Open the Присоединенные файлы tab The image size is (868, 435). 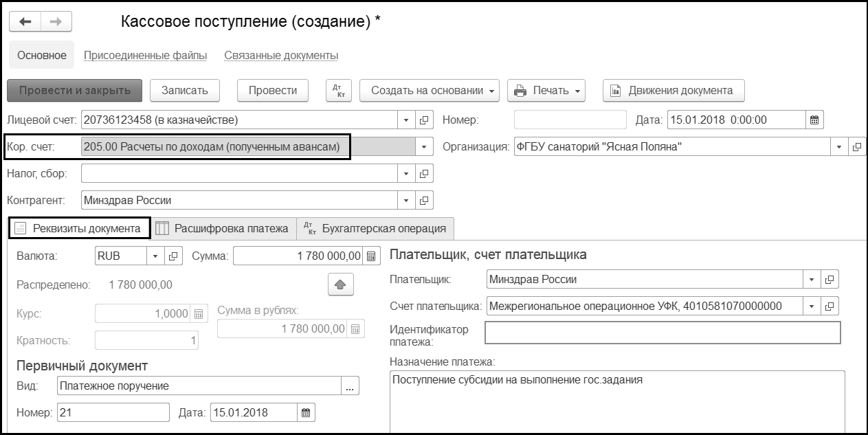click(x=145, y=56)
